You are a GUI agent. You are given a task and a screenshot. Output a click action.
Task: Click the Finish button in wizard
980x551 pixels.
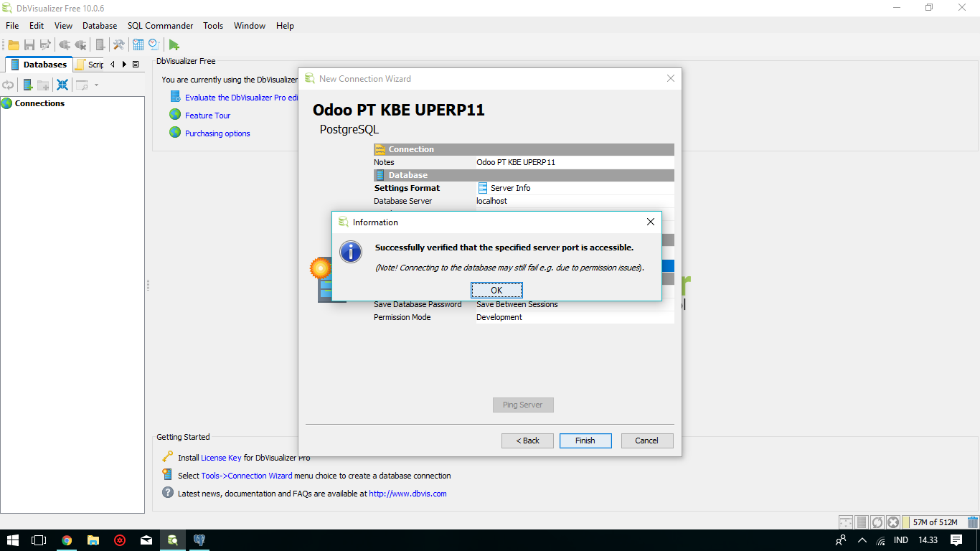point(585,441)
